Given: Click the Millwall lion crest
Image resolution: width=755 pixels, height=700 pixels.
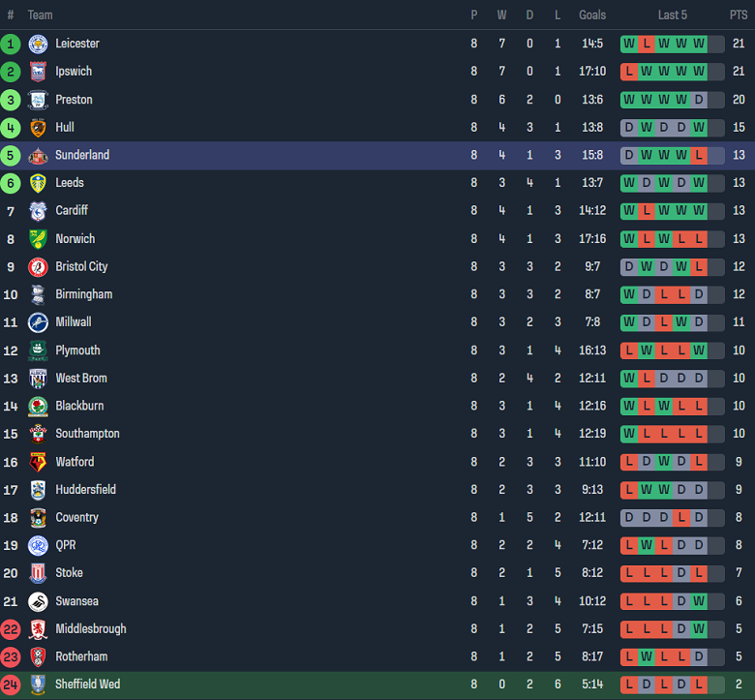Looking at the screenshot, I should (x=38, y=322).
